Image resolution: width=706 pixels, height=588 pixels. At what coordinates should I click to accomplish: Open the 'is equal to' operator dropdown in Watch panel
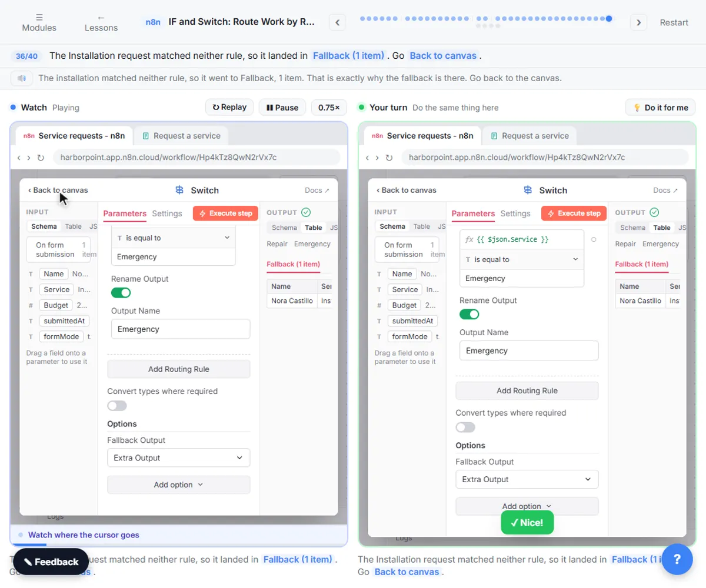coord(174,238)
